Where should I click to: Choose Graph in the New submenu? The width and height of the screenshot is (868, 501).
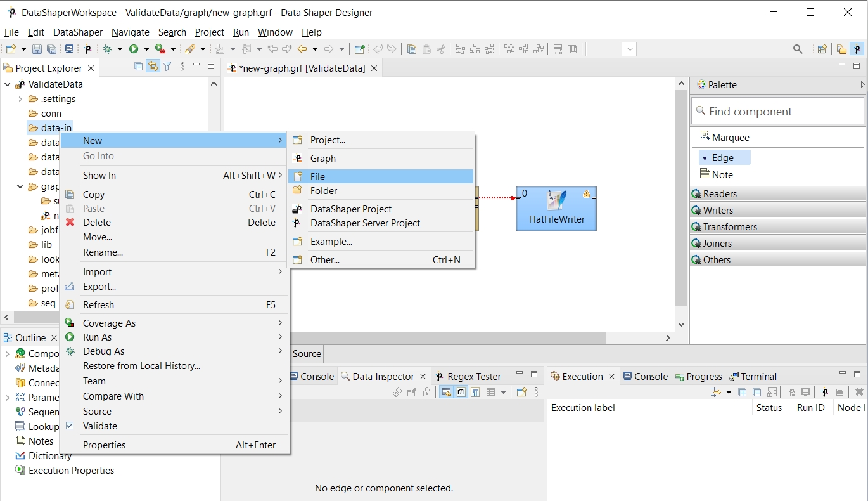pos(381,158)
